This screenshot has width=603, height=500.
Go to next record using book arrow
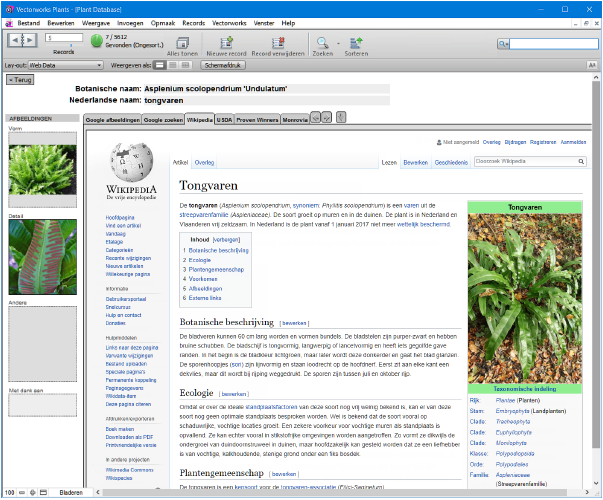click(30, 40)
